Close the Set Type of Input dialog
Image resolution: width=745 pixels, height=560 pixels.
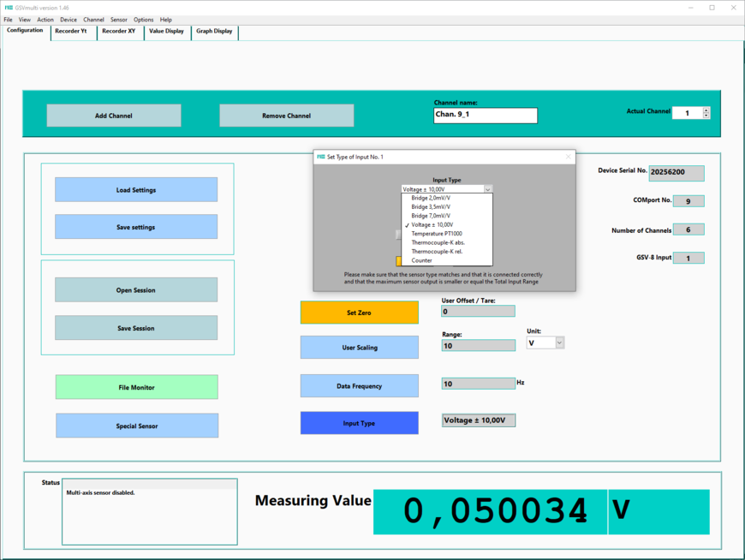[568, 157]
